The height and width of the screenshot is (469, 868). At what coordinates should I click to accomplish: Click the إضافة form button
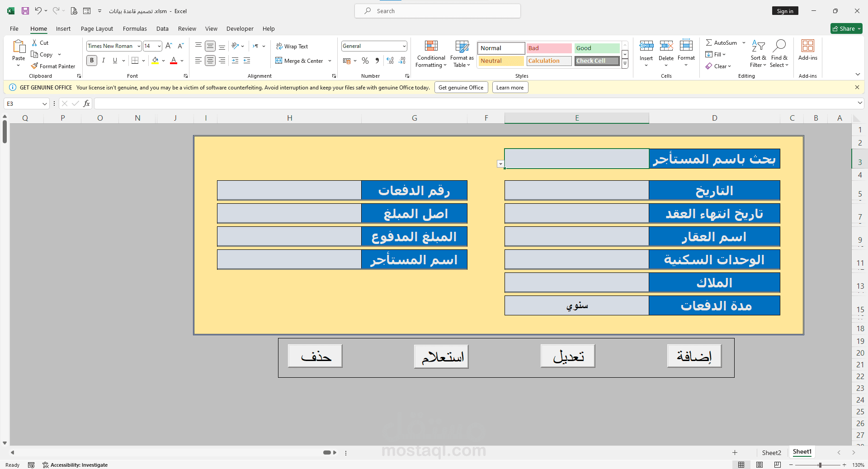click(x=694, y=356)
